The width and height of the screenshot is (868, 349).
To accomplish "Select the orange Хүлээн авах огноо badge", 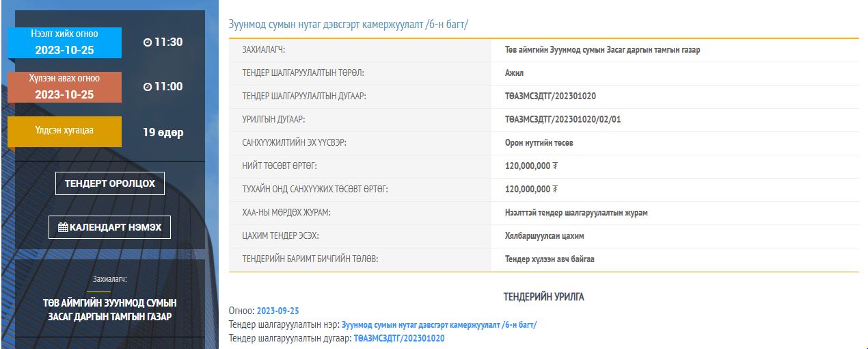I will coord(64,87).
